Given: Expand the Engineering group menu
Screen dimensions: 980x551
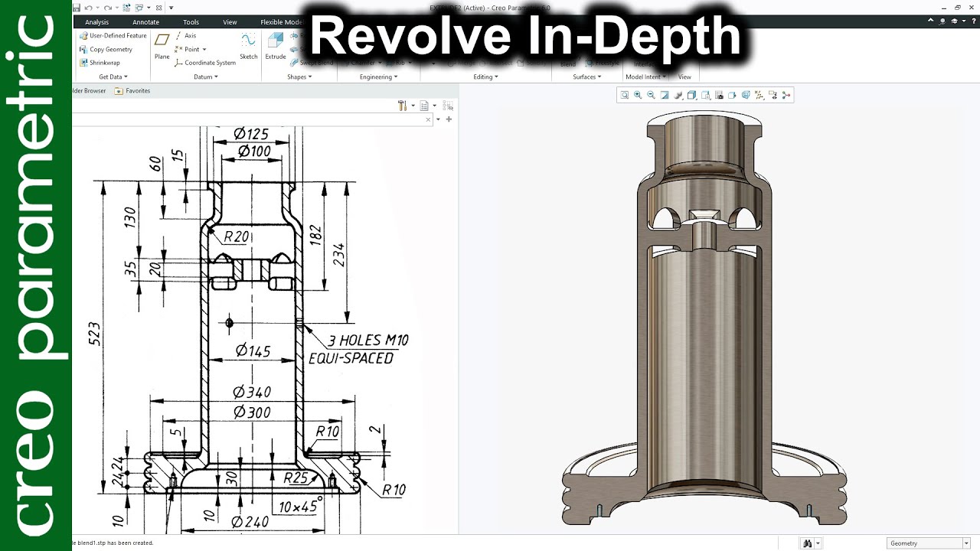Looking at the screenshot, I should (378, 77).
